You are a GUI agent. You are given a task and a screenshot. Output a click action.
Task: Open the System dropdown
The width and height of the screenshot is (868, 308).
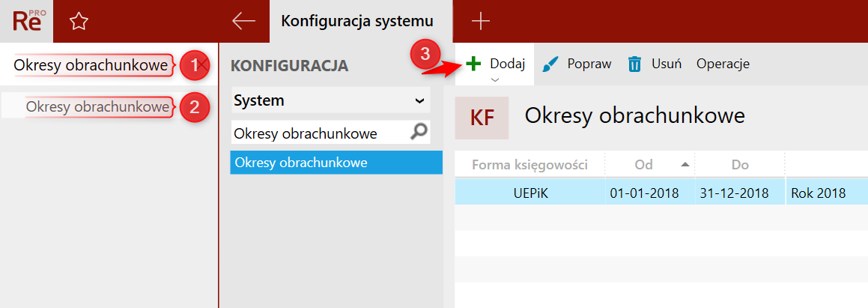[x=330, y=101]
